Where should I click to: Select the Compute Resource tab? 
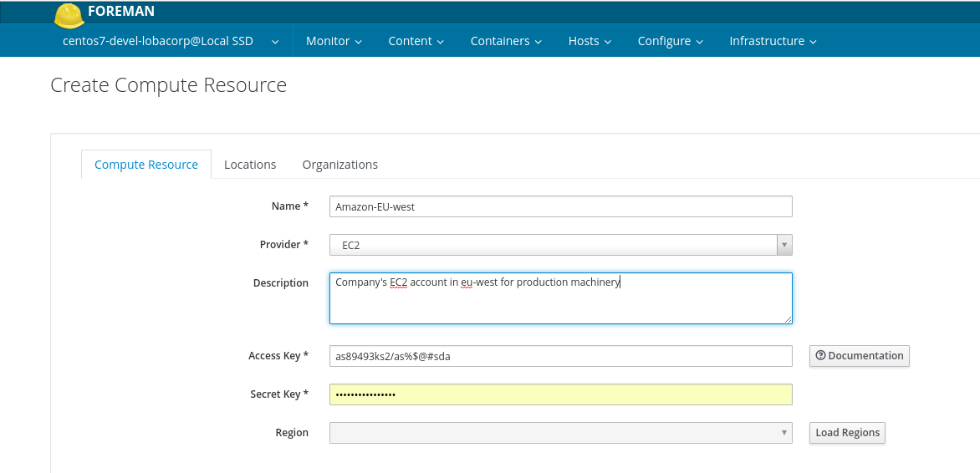click(146, 165)
